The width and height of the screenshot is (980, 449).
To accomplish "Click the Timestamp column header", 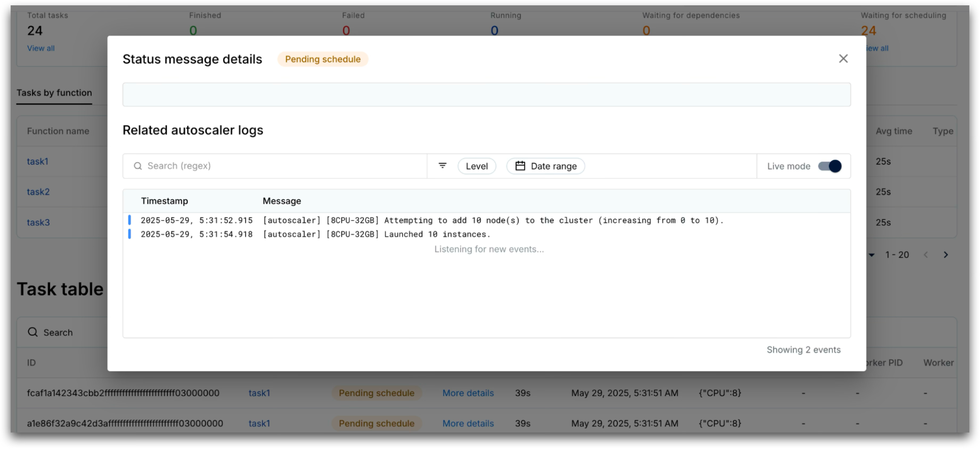I will 164,201.
